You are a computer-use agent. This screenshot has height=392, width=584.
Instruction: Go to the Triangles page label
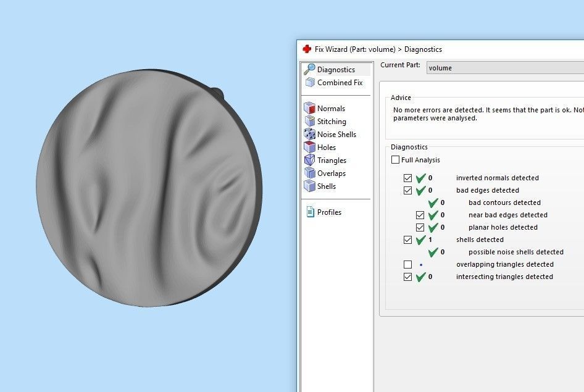(x=332, y=161)
